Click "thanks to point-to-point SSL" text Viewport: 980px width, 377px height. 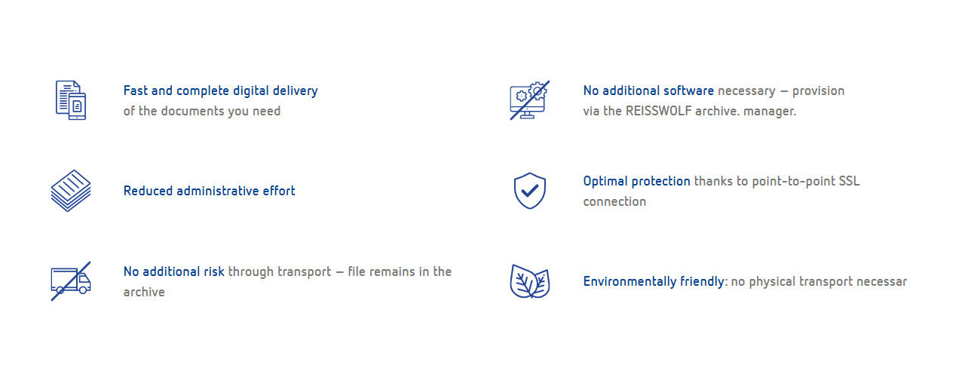776,181
